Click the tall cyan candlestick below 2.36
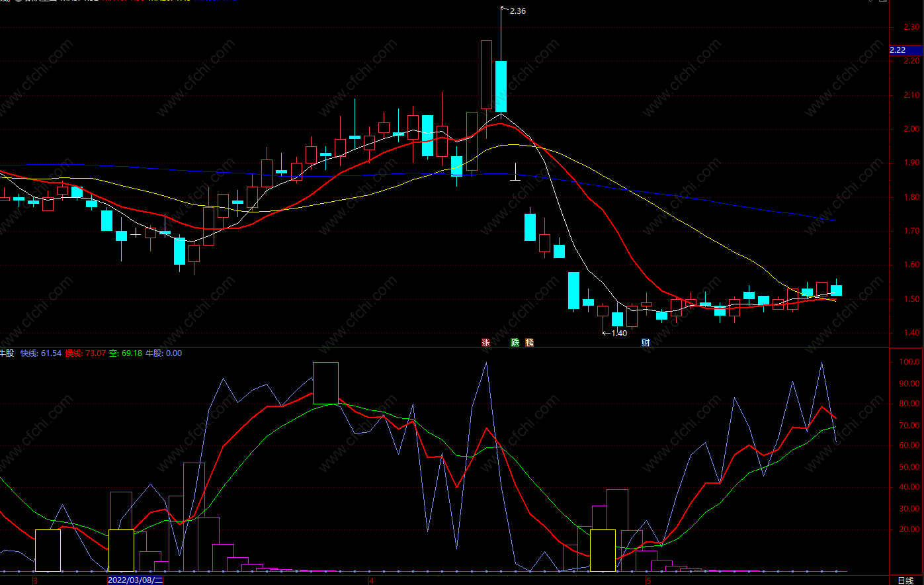Image resolution: width=924 pixels, height=585 pixels. pos(501,86)
